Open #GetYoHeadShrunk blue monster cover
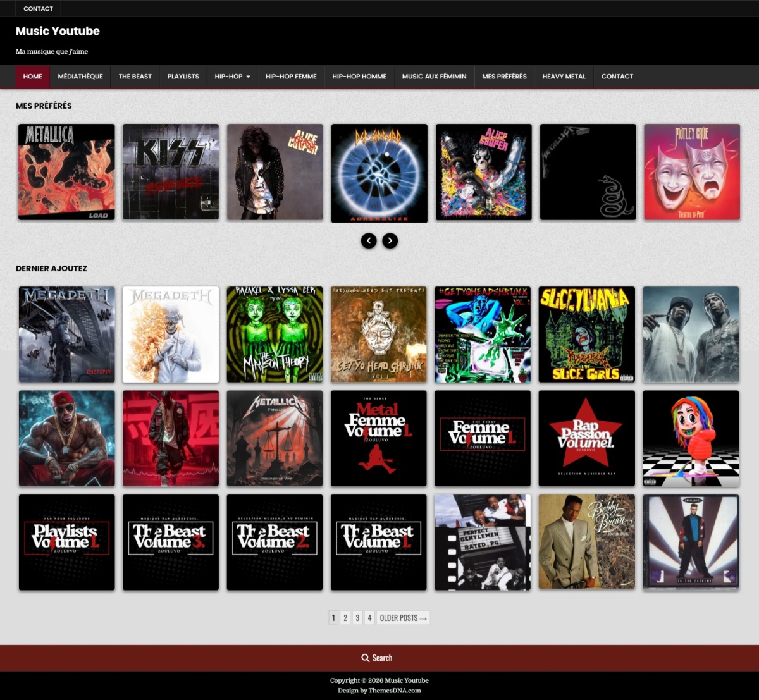The image size is (759, 700). click(483, 335)
